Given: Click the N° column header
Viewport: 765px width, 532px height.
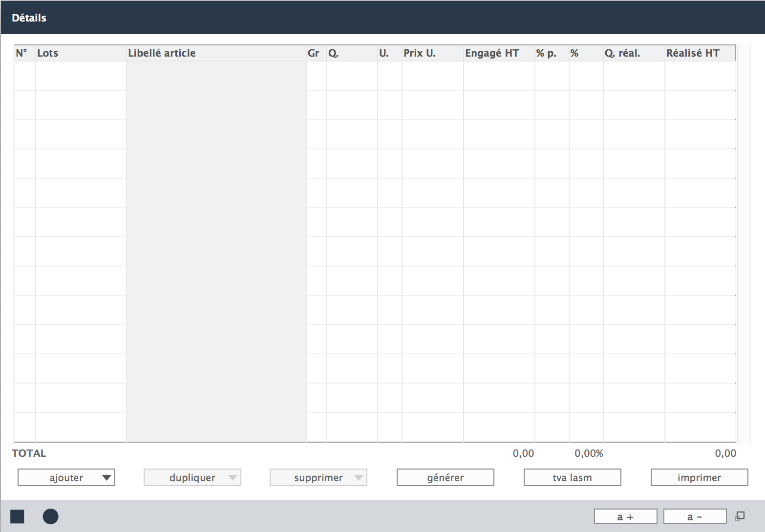Looking at the screenshot, I should (25, 53).
